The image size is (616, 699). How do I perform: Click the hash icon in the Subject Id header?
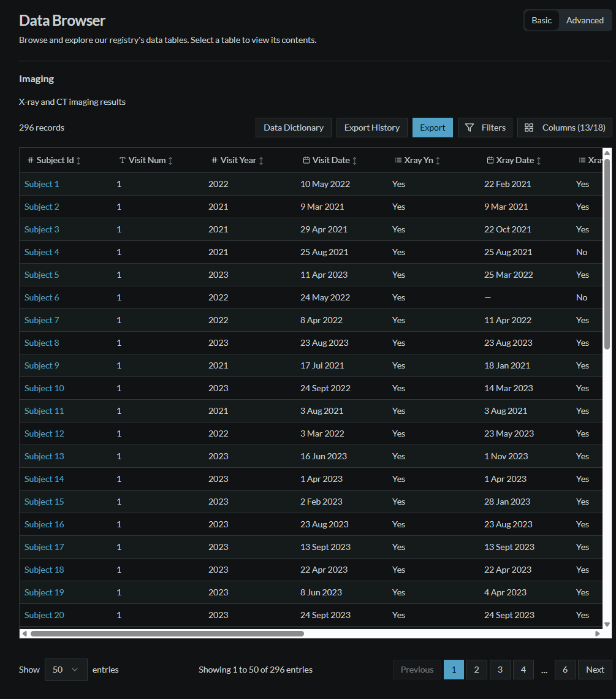(30, 160)
